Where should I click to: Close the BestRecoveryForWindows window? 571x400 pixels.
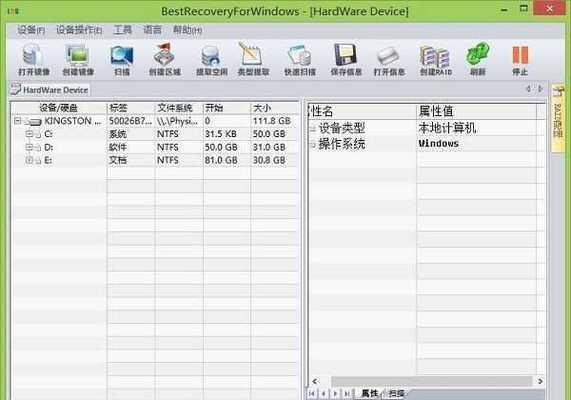[550, 8]
